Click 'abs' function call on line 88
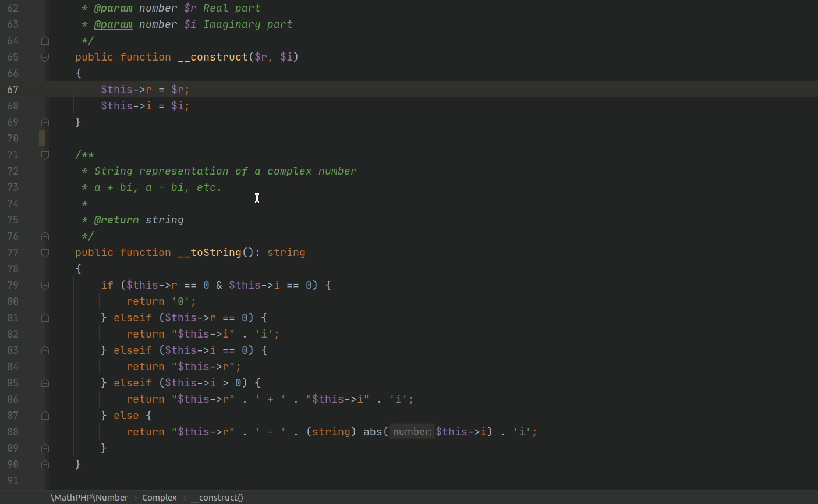The height and width of the screenshot is (504, 818). 373,432
